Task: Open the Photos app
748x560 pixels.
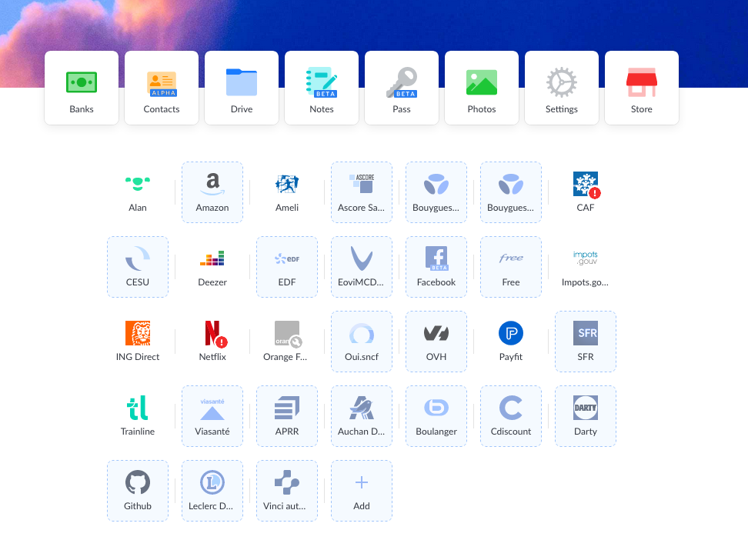Action: pyautogui.click(x=482, y=88)
